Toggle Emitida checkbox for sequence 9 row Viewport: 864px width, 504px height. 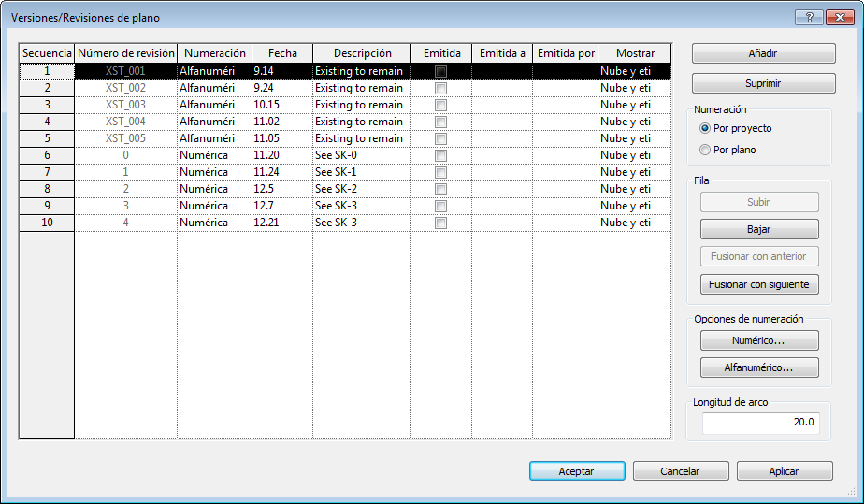tap(440, 206)
